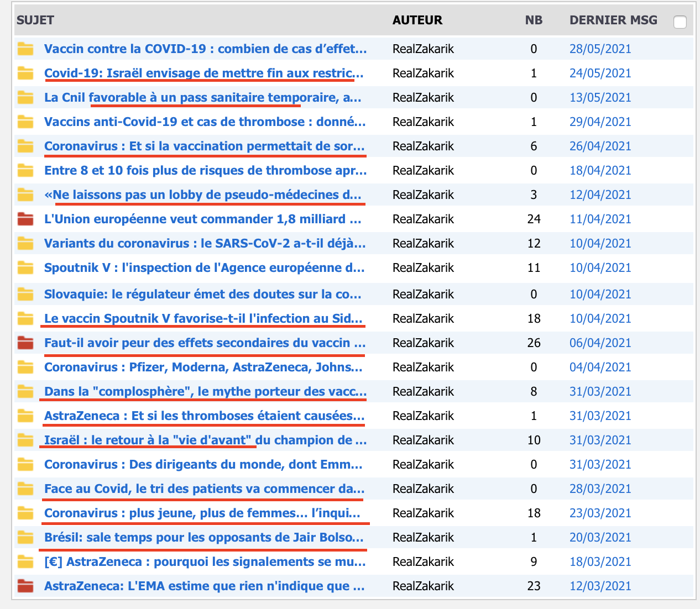Go to last message dated 11/04/2021
Image resolution: width=700 pixels, height=609 pixels.
point(600,219)
